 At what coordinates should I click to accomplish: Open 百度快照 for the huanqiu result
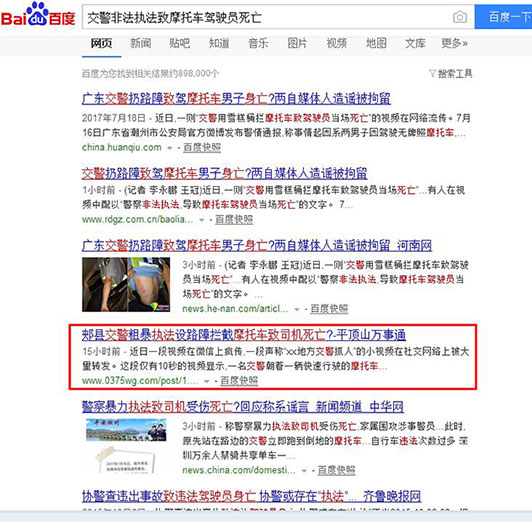[202, 148]
